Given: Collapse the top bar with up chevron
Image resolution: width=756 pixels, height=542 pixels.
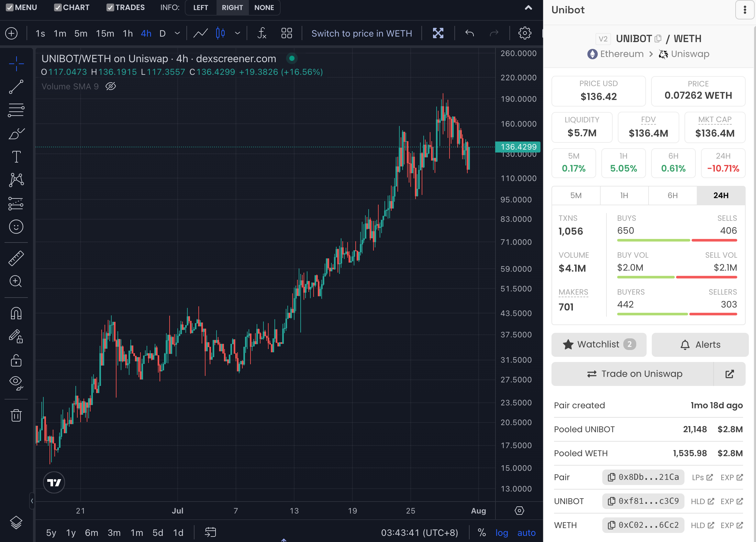Looking at the screenshot, I should point(528,7).
